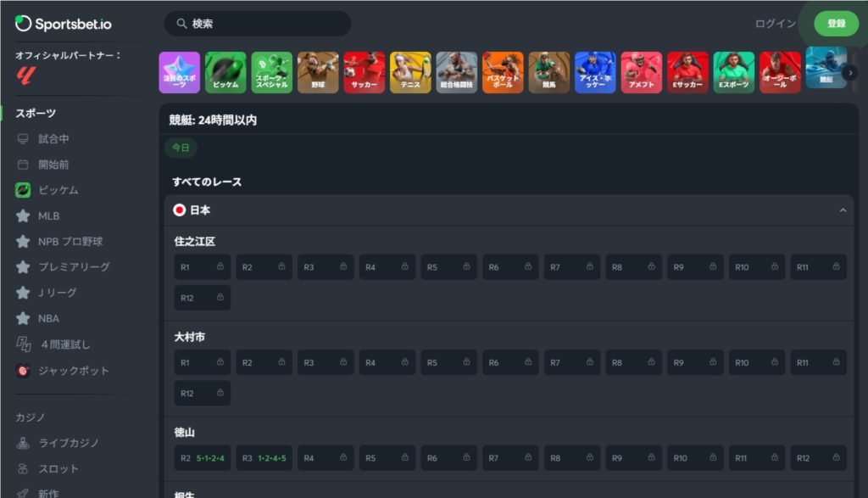
Task: Choose the 総合格闘技 (MMA) icon
Action: 457,72
